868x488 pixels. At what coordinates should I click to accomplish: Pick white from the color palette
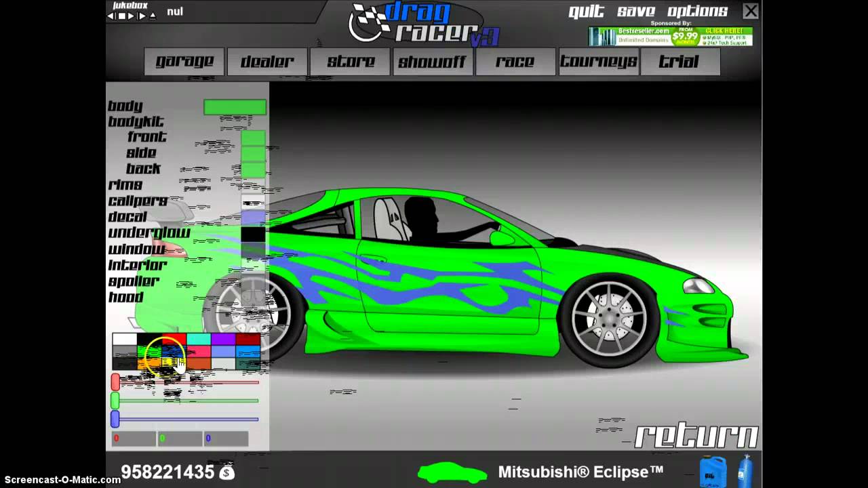click(x=125, y=340)
